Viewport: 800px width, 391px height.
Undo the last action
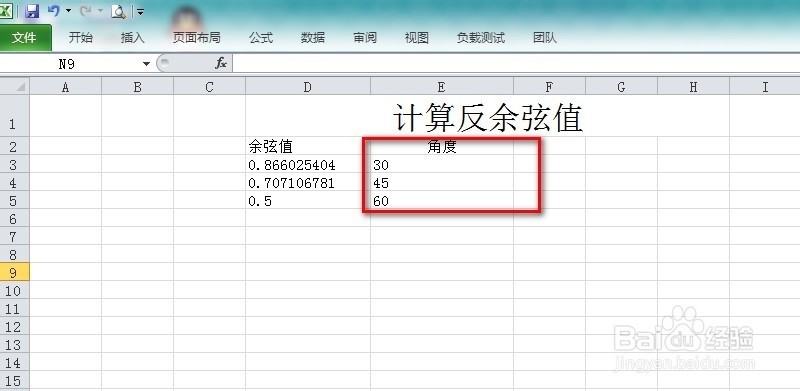click(54, 11)
